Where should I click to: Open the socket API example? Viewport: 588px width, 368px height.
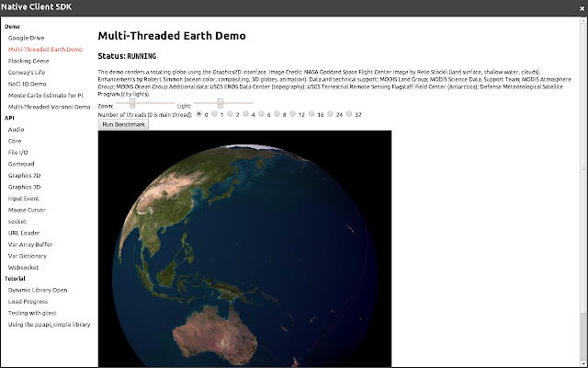[17, 222]
